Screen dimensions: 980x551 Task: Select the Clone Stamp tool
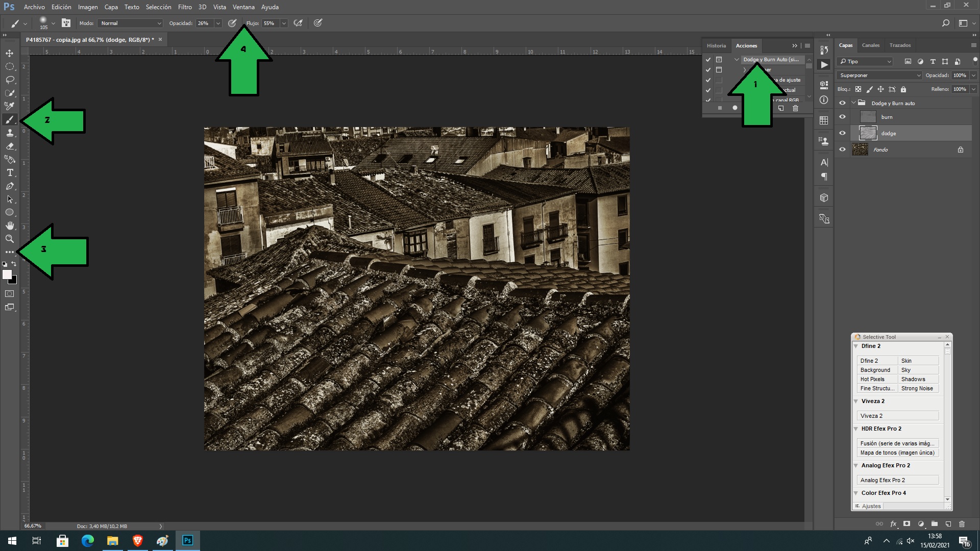[10, 133]
